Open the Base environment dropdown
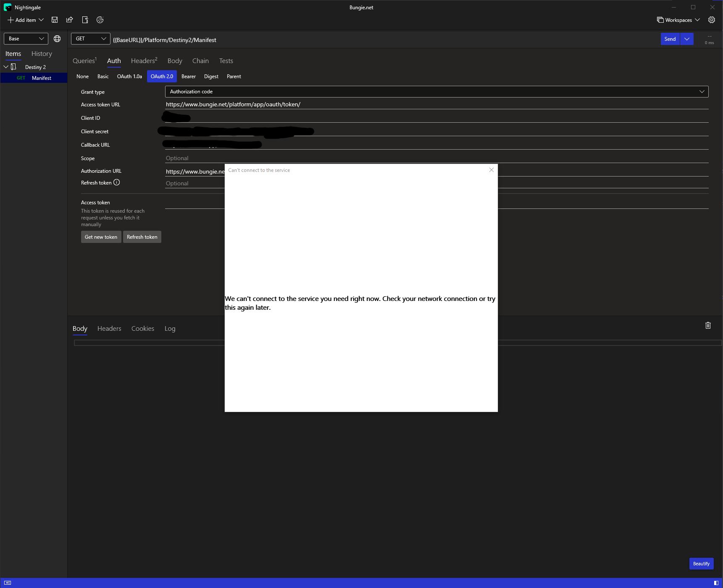723x588 pixels. (x=26, y=39)
